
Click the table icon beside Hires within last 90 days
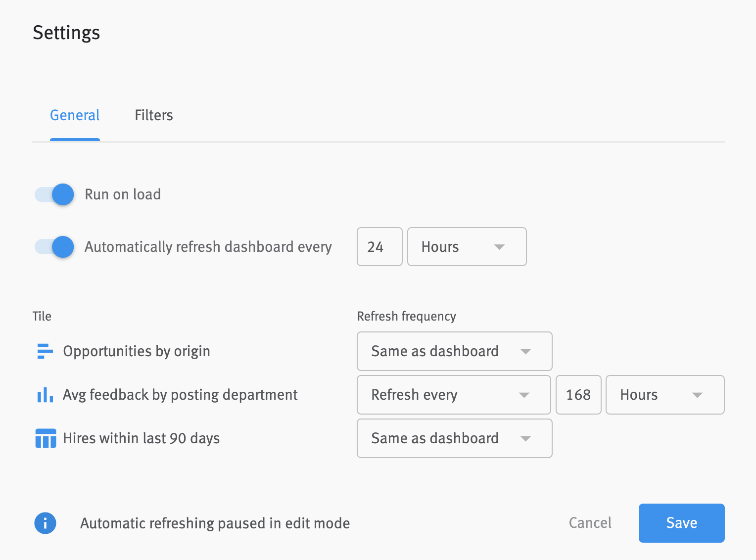click(45, 438)
